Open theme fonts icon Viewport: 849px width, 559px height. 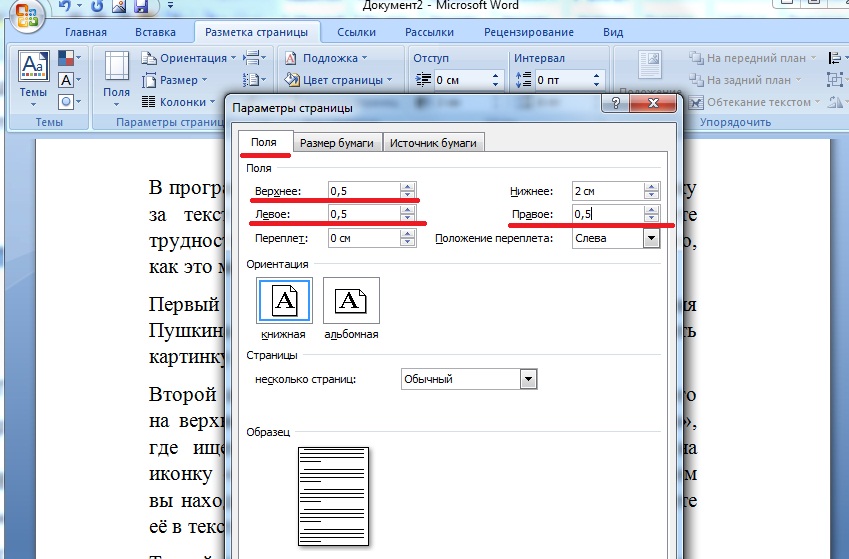pos(69,80)
